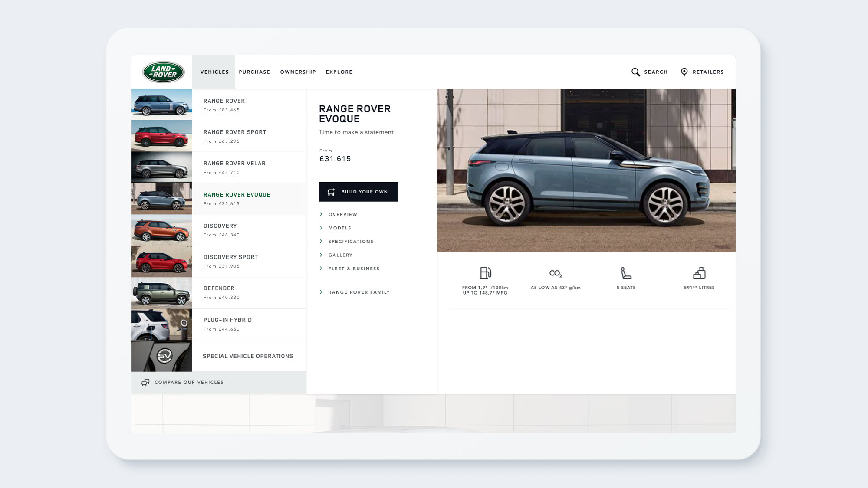Click the Retailers location pin icon

[x=684, y=72]
